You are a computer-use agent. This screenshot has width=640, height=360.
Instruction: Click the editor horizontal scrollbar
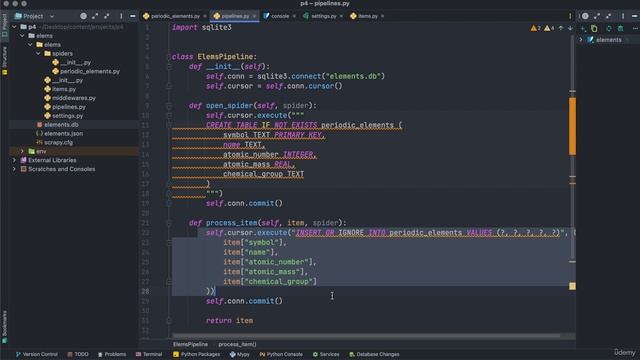tap(366, 336)
